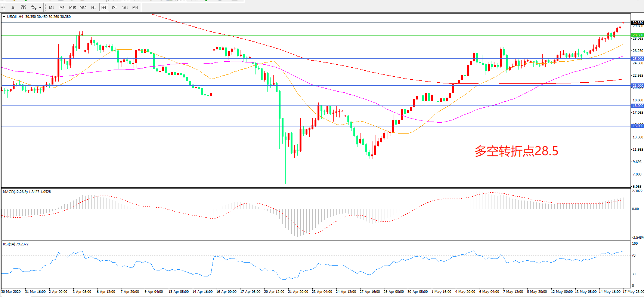The width and height of the screenshot is (644, 297).
Task: Change chart to D1 daily timeframe
Action: [114, 7]
